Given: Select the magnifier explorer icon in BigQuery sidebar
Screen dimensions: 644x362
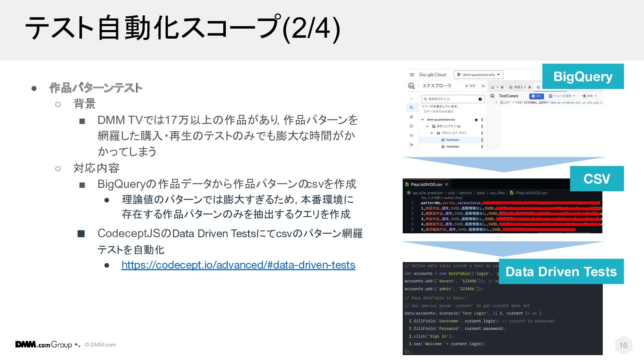Looking at the screenshot, I should pyautogui.click(x=411, y=108).
